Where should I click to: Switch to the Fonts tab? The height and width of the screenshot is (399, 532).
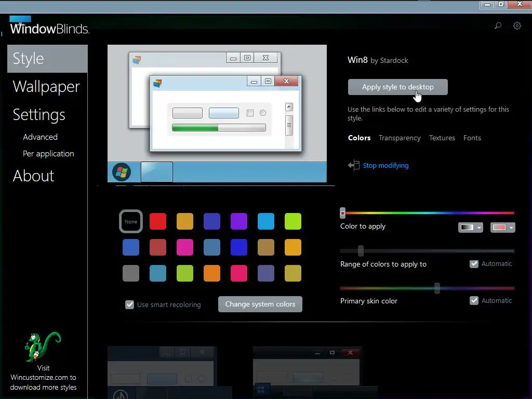[x=472, y=138]
